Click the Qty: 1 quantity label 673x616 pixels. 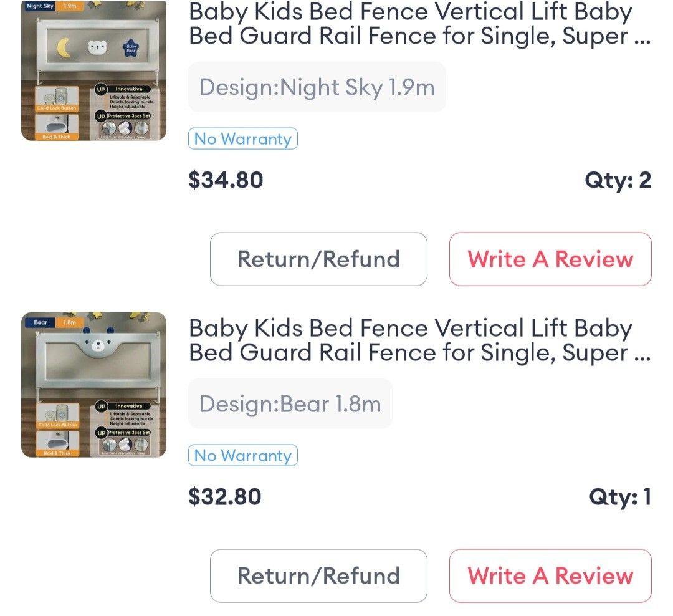[621, 497]
